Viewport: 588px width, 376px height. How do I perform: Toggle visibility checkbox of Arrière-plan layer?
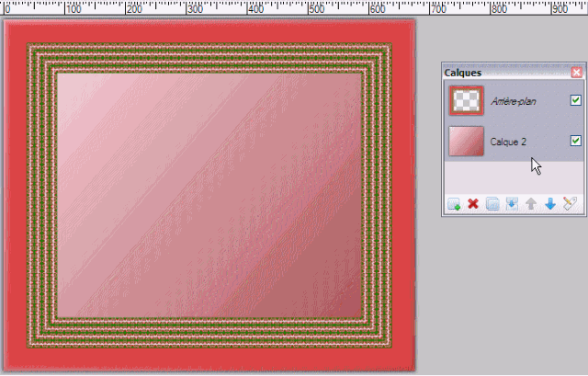576,100
